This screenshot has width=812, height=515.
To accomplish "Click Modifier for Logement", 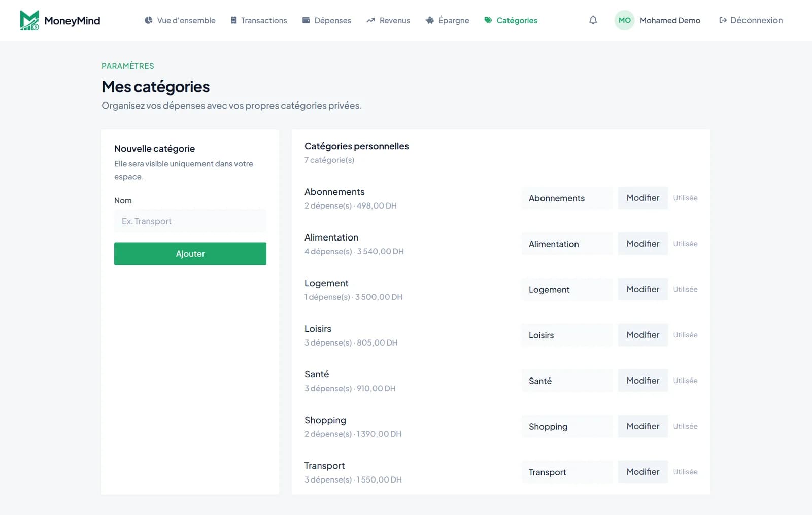I will click(x=643, y=289).
